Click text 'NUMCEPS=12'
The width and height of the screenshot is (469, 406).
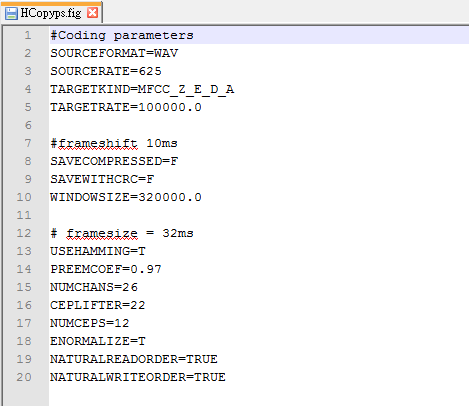pyautogui.click(x=90, y=323)
